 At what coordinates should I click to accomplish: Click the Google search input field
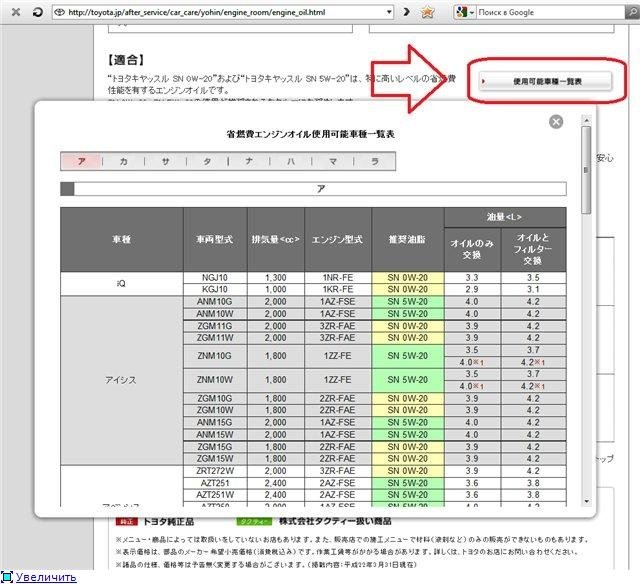[x=551, y=12]
